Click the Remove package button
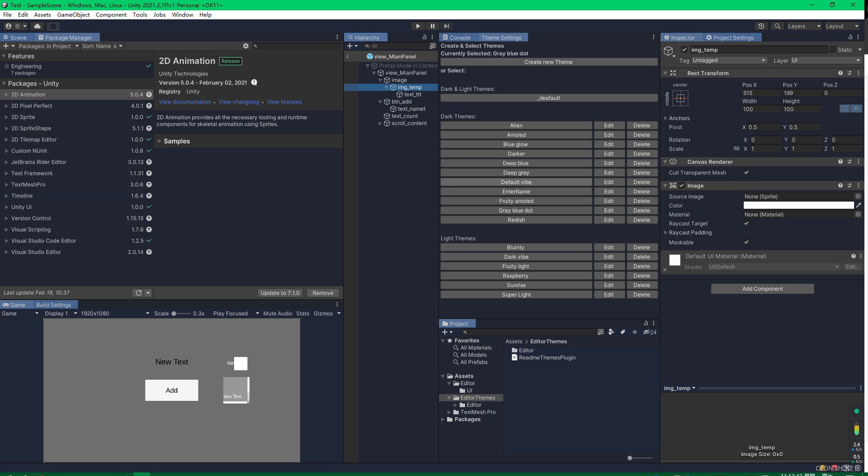This screenshot has height=476, width=868. coord(323,293)
